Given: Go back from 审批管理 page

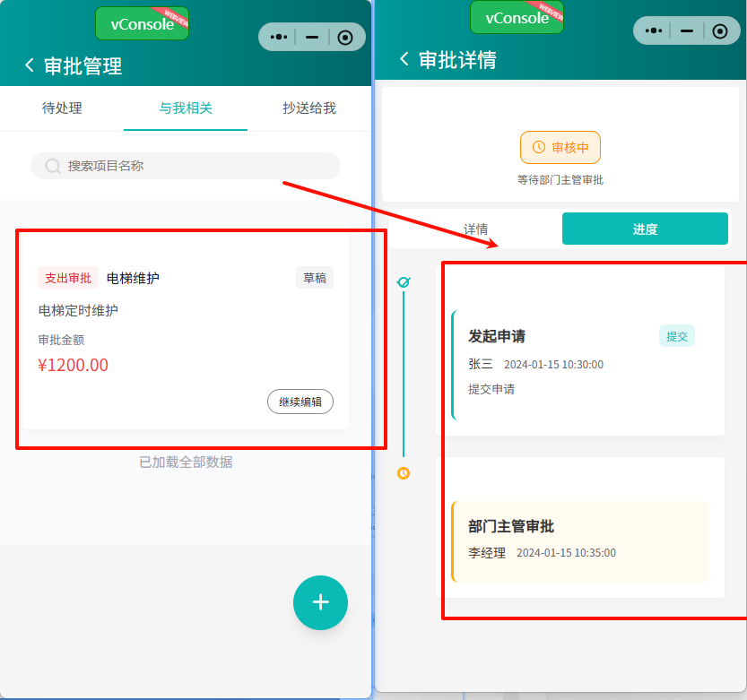Looking at the screenshot, I should pos(30,65).
